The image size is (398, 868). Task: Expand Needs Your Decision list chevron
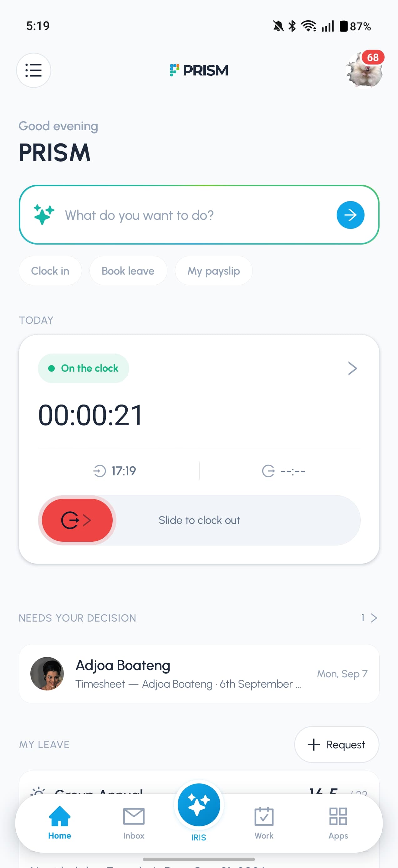[x=374, y=617]
